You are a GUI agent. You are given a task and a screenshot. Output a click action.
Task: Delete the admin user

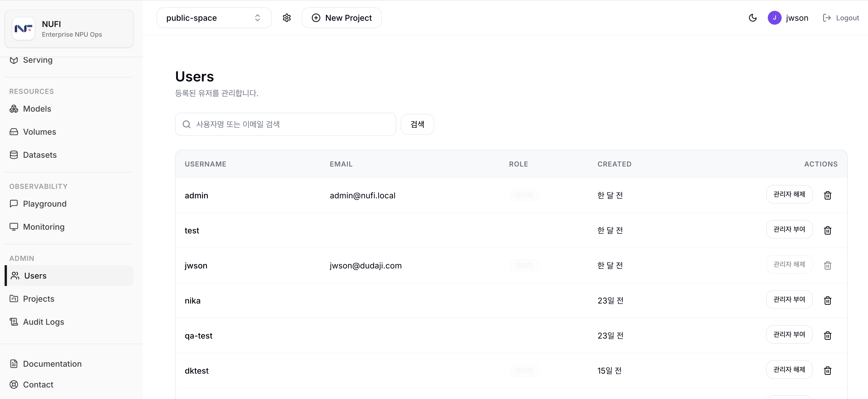[x=827, y=195]
